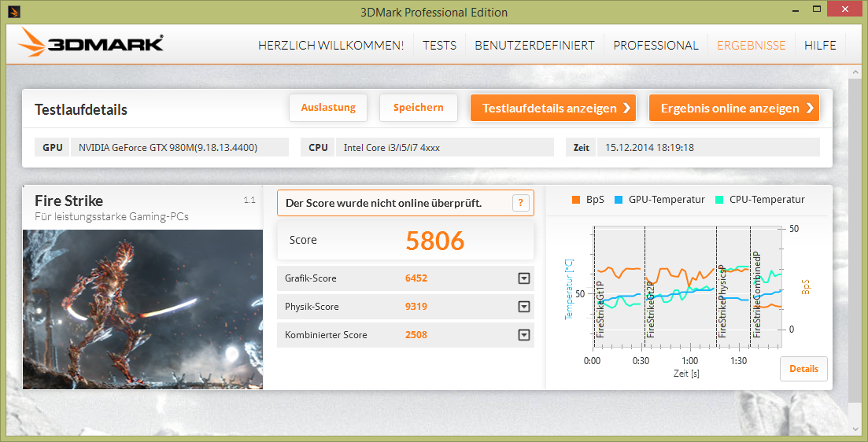Click the Fire Strike heading
This screenshot has height=442, width=868.
point(68,201)
